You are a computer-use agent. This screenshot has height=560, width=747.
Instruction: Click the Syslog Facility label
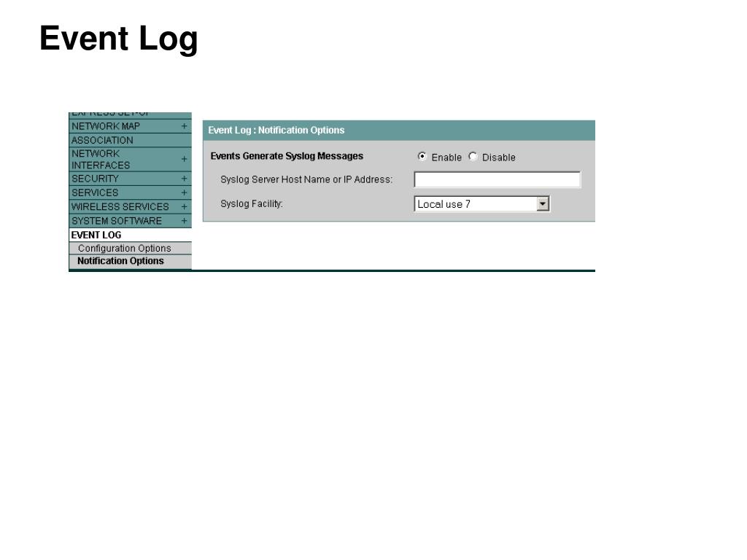[x=252, y=204]
